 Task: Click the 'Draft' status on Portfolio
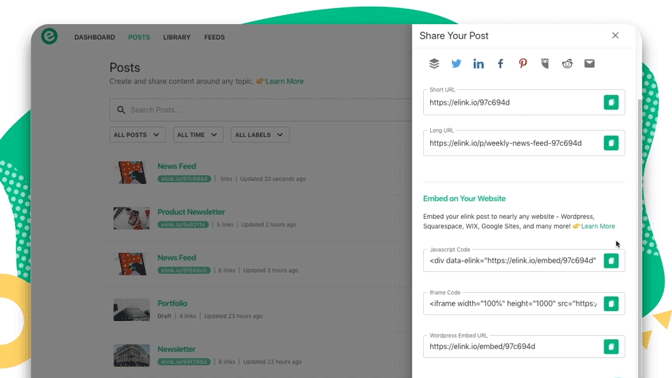[x=164, y=316]
